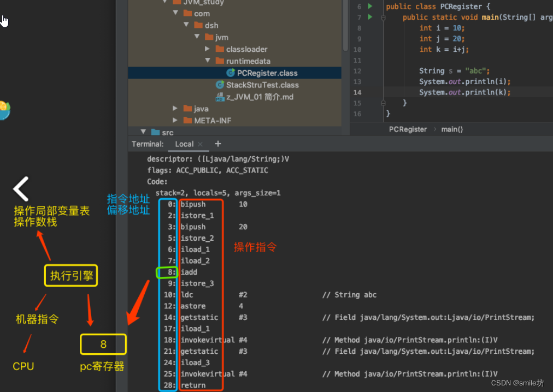Select PCRegister.class in project tree

point(234,73)
